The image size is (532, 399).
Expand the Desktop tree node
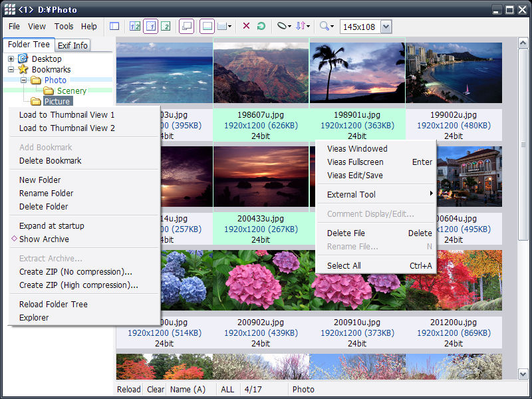click(x=11, y=59)
